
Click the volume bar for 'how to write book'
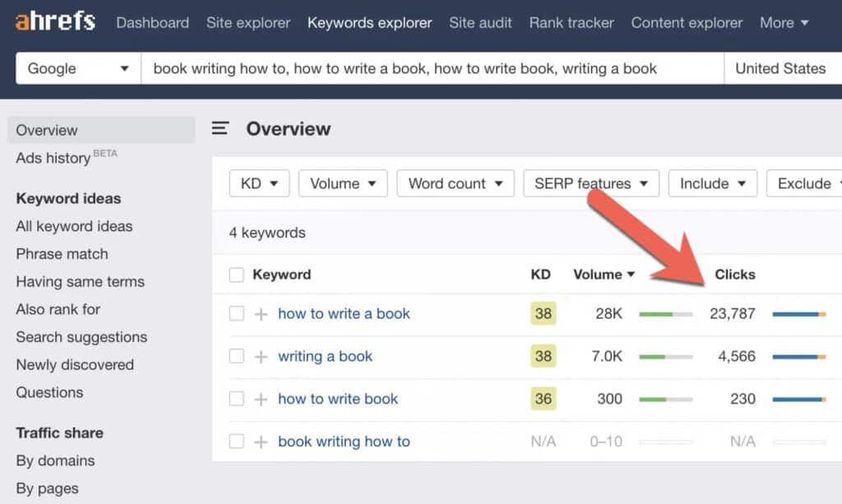666,400
